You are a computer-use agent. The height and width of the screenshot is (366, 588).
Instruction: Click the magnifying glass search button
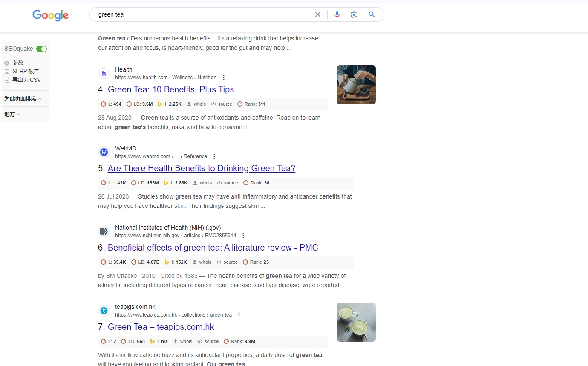click(x=372, y=14)
